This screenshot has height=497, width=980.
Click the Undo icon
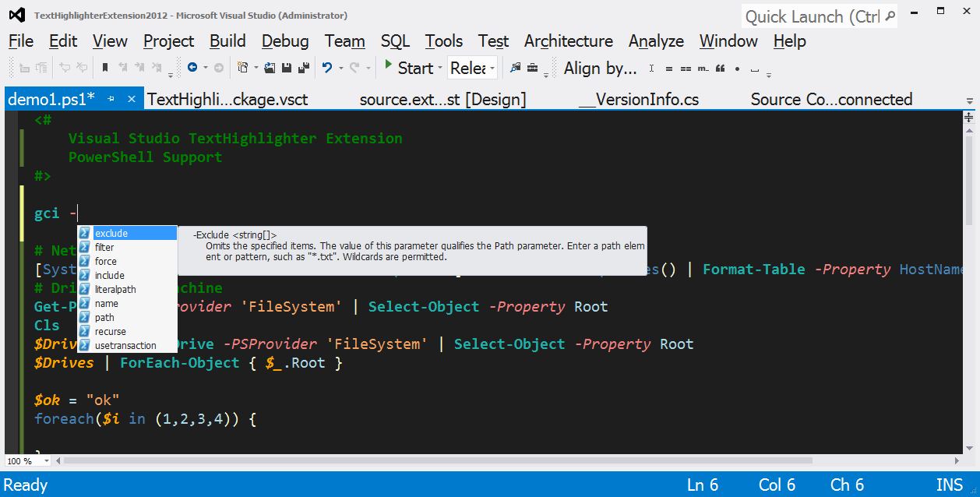[327, 67]
